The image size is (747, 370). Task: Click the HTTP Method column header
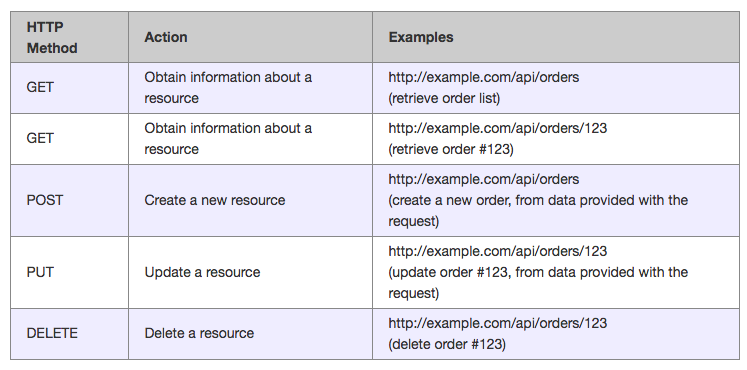pyautogui.click(x=52, y=38)
